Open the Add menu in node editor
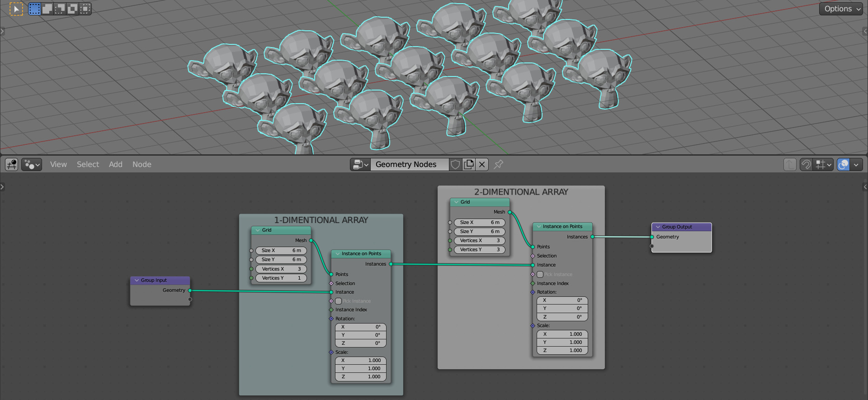 [x=116, y=164]
